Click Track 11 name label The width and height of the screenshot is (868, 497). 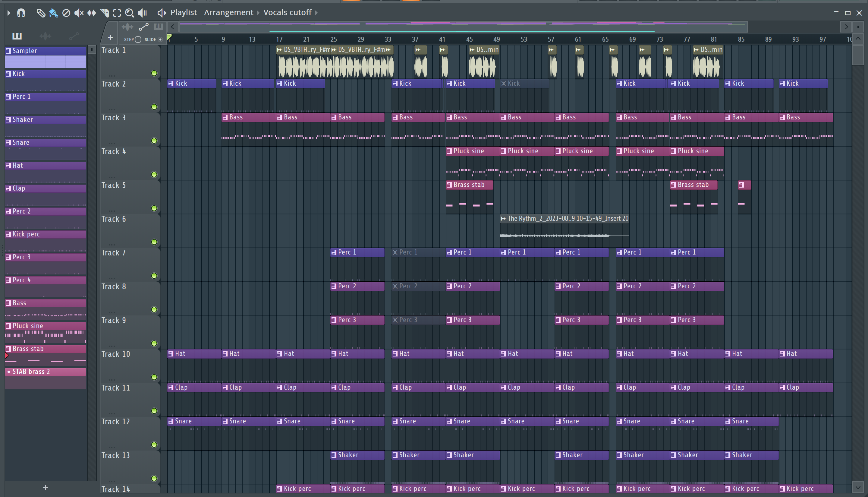click(x=116, y=388)
